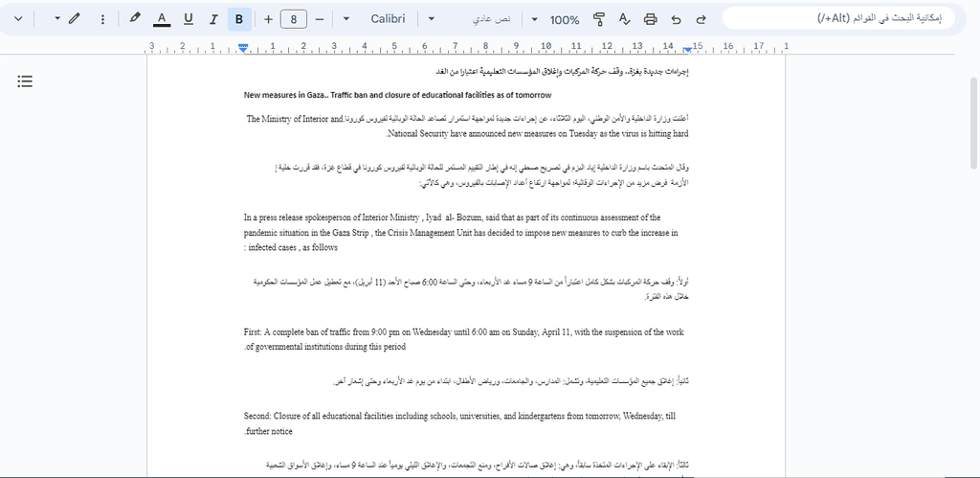Click Arabic paragraph beginning أعلنت وزارة الداخلية
The width and height of the screenshot is (980, 478).
click(x=518, y=118)
